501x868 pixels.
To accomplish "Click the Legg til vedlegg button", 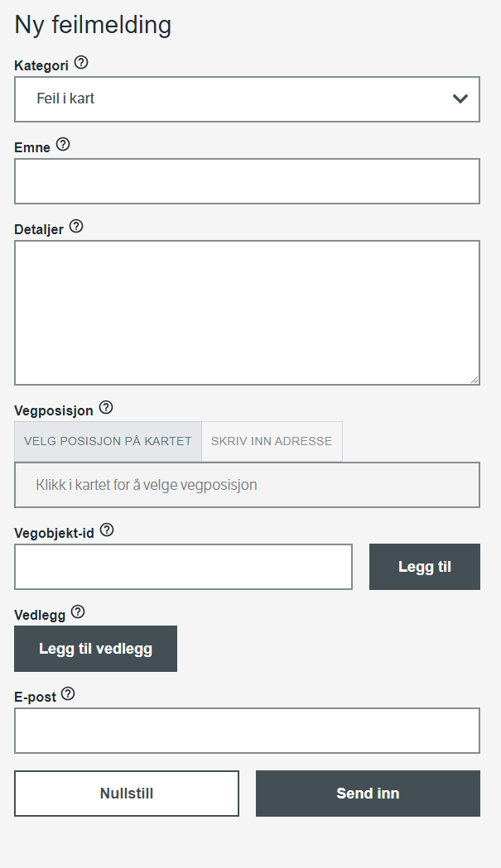I will 96,649.
